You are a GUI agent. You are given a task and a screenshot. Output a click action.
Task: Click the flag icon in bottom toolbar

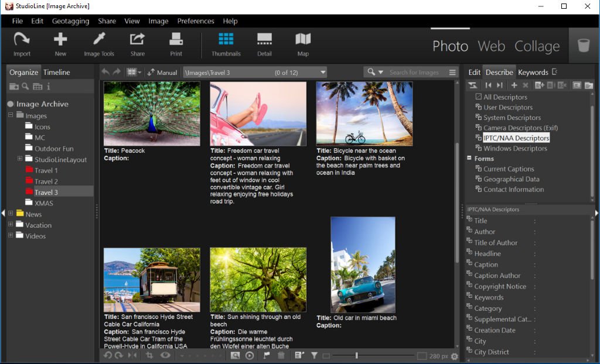point(267,356)
